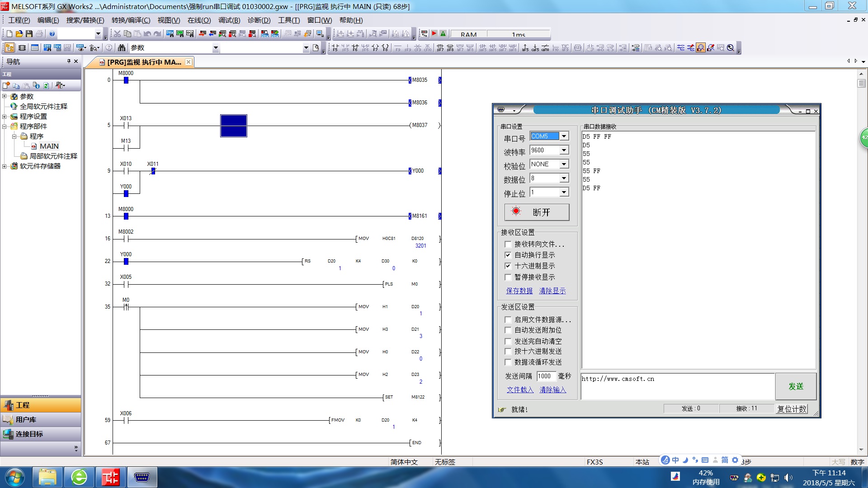Click the New project icon
This screenshot has height=488, width=868.
point(9,34)
